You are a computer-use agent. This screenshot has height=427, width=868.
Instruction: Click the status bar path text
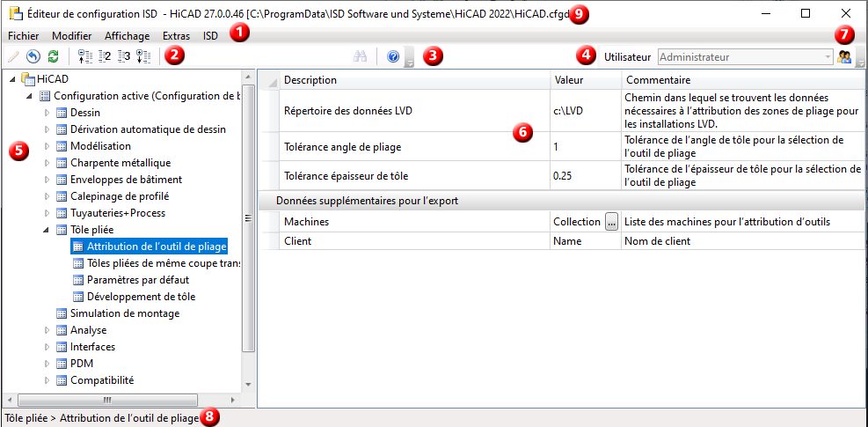[102, 417]
